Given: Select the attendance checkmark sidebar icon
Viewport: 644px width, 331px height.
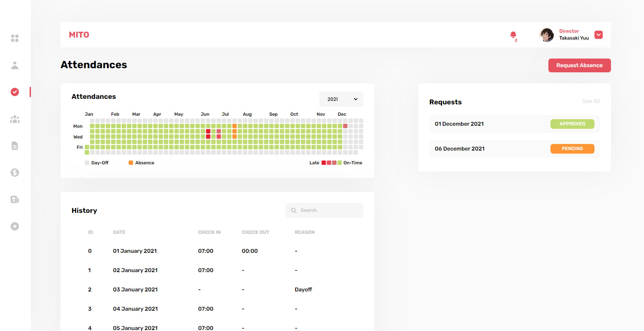Looking at the screenshot, I should 15,92.
